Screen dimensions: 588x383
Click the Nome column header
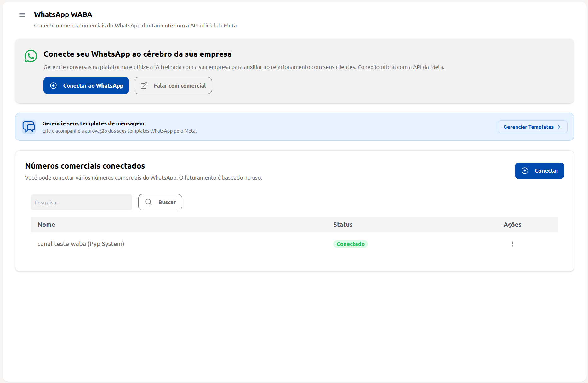click(46, 225)
